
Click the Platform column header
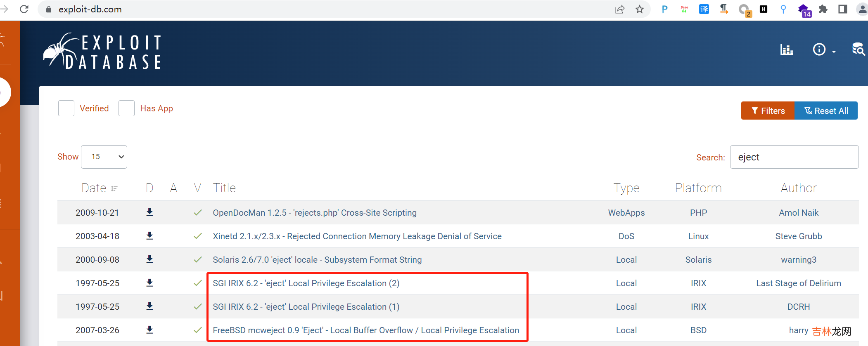click(699, 188)
